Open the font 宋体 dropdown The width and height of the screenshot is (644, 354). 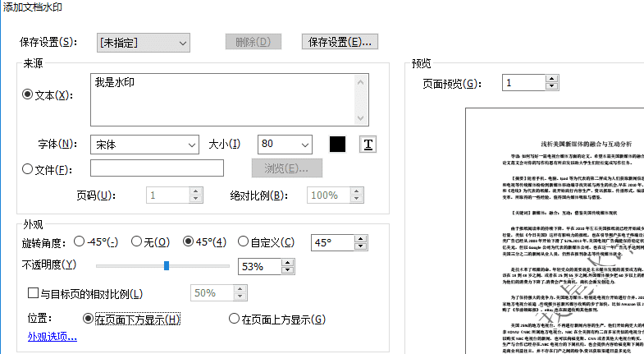(144, 145)
